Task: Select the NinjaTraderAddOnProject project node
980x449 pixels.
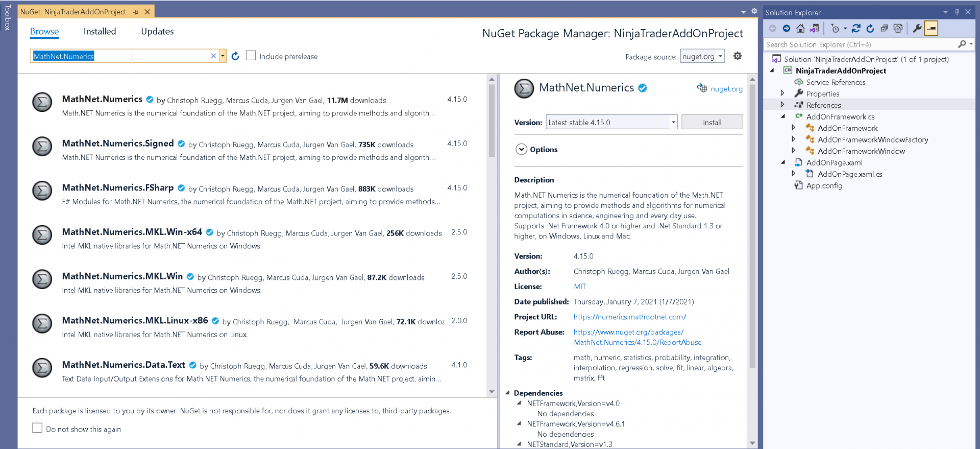Action: pyautogui.click(x=841, y=70)
